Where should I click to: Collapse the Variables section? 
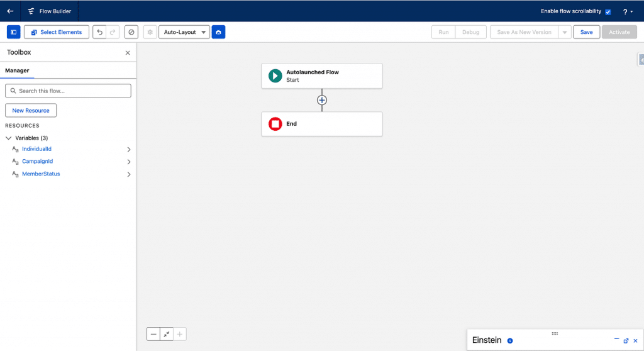(9, 138)
